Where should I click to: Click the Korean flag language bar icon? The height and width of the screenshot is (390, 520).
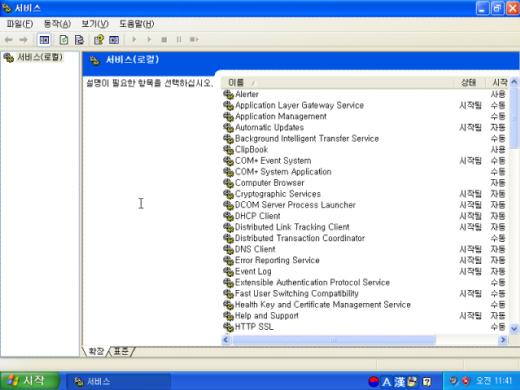tap(374, 381)
